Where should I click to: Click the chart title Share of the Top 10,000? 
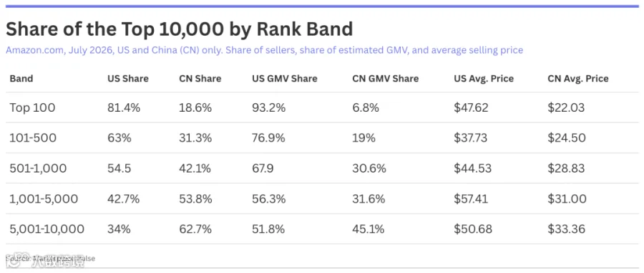[180, 29]
